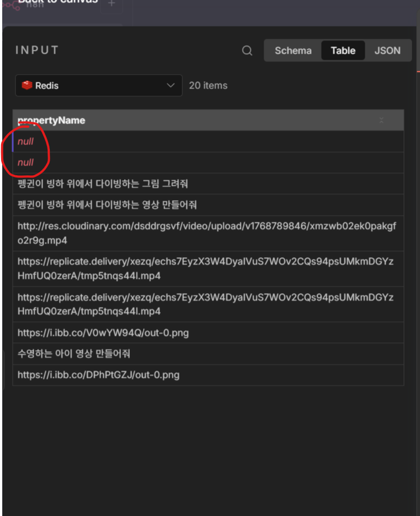
Task: Click the row '펭귄이 빙하 위에서 다이빙하는 영상 만들어줘'
Action: tap(208, 205)
